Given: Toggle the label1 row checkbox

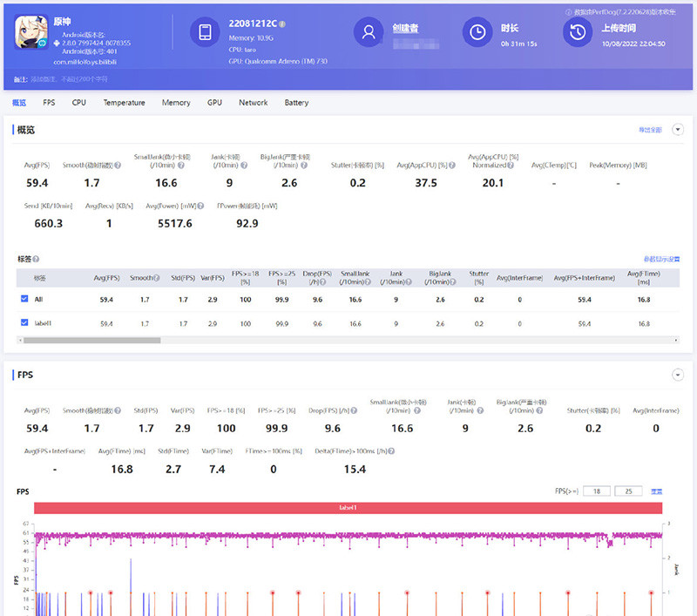Looking at the screenshot, I should [24, 322].
